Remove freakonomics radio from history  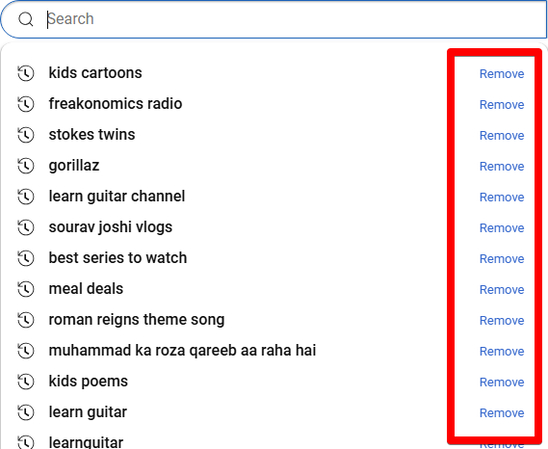pyautogui.click(x=502, y=104)
